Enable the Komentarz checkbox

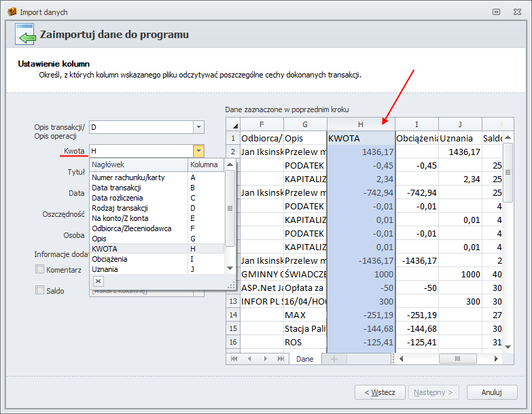pos(39,269)
